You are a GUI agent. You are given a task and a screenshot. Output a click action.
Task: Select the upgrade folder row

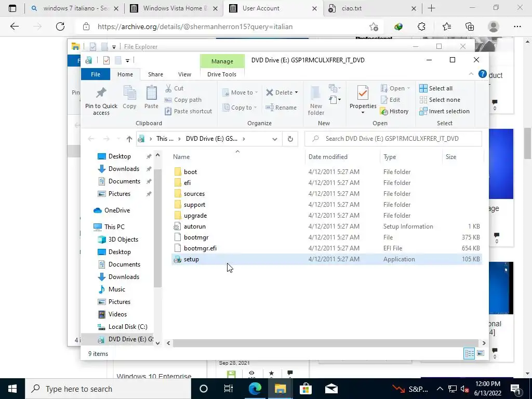point(326,216)
